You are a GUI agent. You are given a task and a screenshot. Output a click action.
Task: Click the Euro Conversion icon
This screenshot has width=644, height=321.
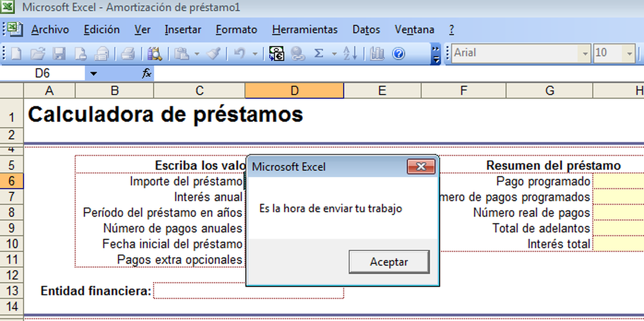point(277,53)
